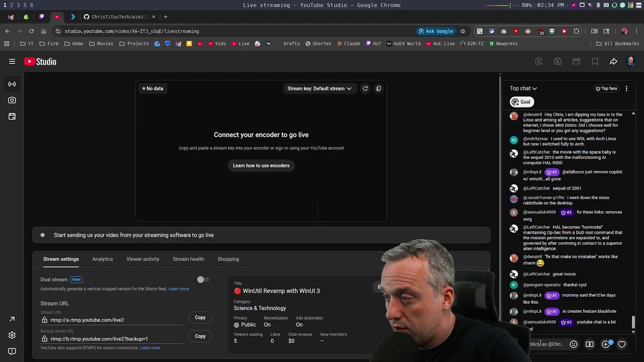Open the Viewer activity tab
Viewport: 644px width, 362px height.
[143, 259]
